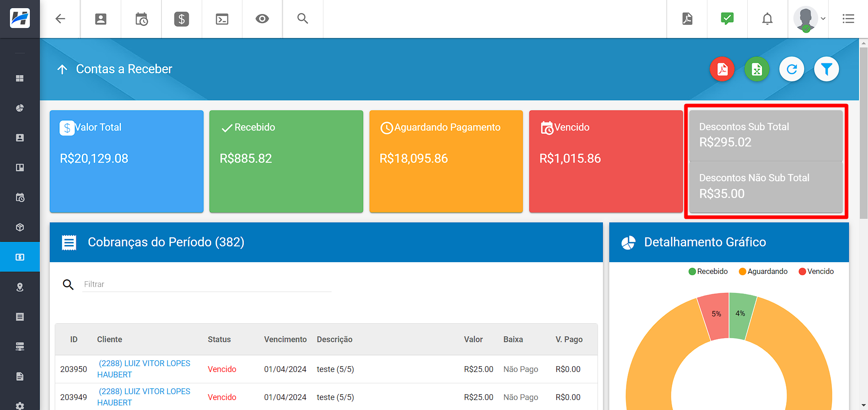Toggle the Recebido legend item
Viewport: 868px width, 410px height.
click(708, 271)
